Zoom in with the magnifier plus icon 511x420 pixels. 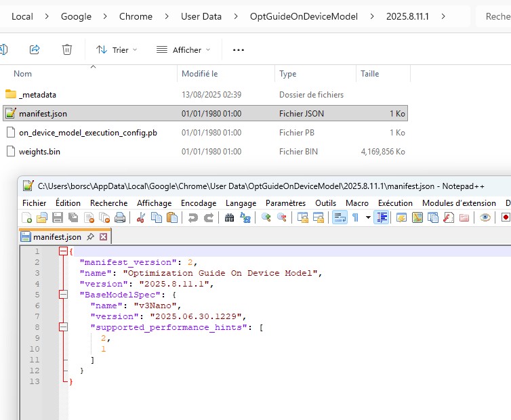266,217
